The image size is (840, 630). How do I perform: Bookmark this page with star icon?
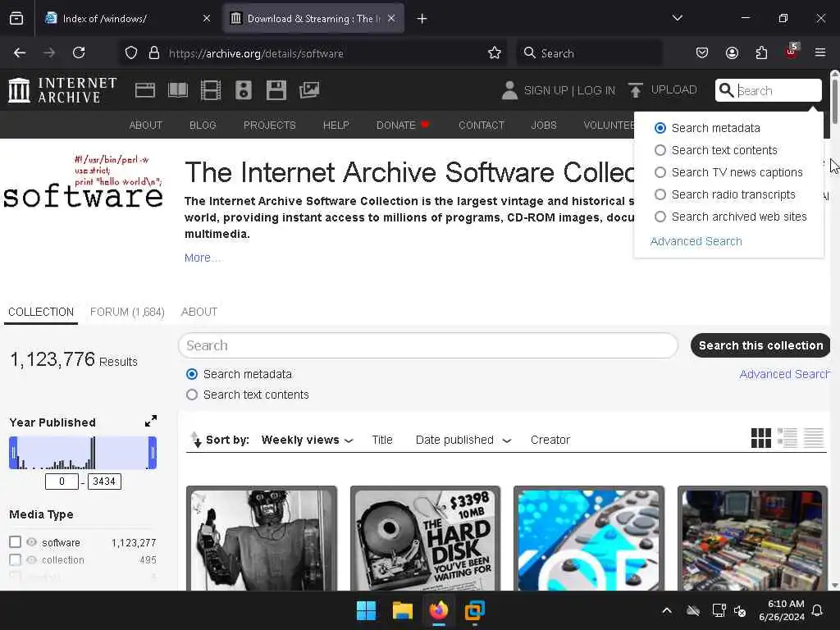(x=495, y=52)
